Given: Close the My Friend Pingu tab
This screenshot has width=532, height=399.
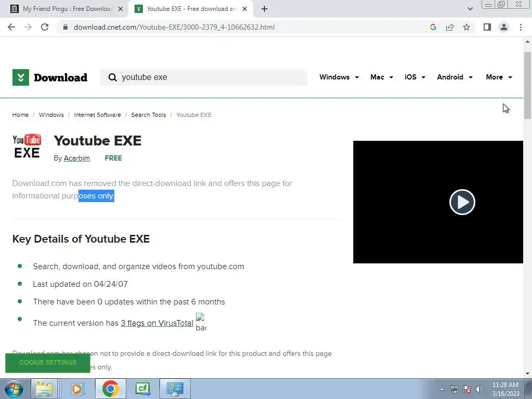Looking at the screenshot, I should click(121, 9).
